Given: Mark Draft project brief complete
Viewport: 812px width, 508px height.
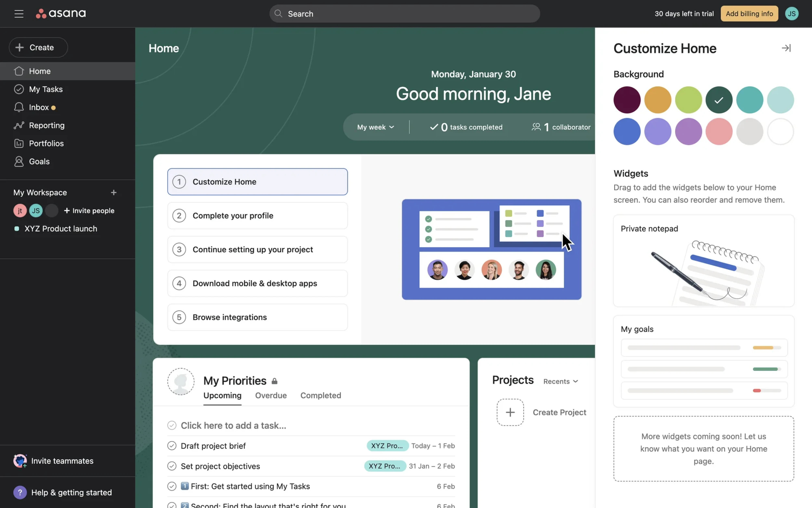Looking at the screenshot, I should [172, 446].
